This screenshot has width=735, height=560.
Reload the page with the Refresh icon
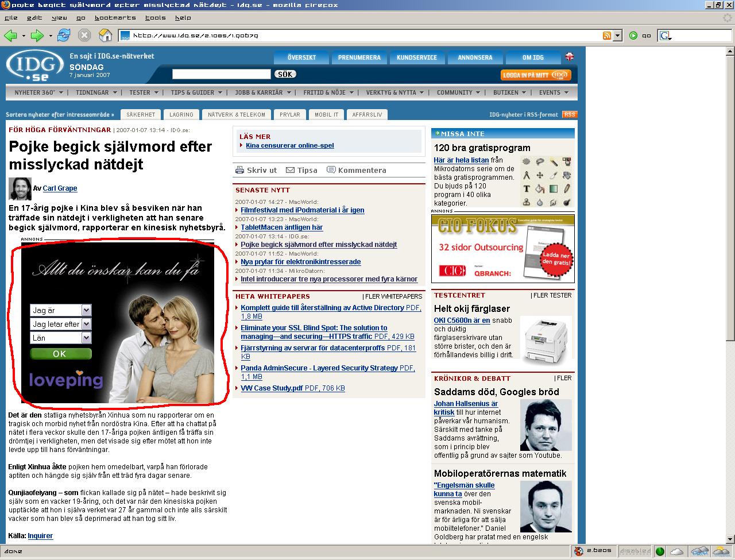point(63,35)
